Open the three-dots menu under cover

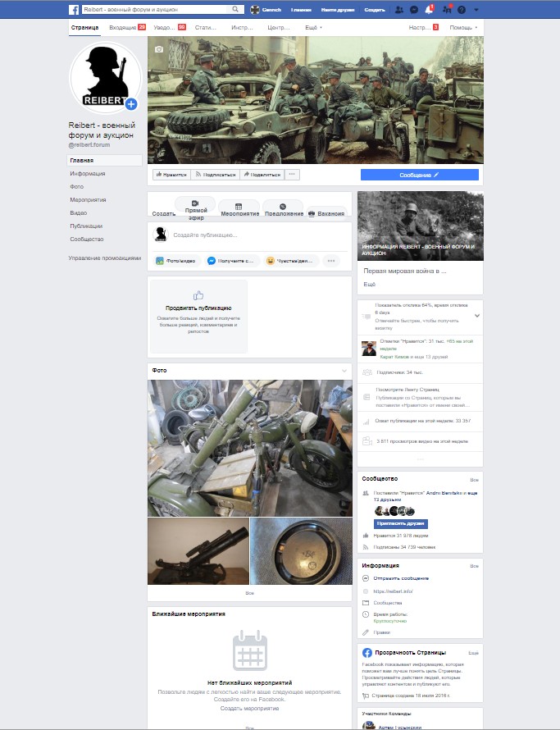coord(292,175)
